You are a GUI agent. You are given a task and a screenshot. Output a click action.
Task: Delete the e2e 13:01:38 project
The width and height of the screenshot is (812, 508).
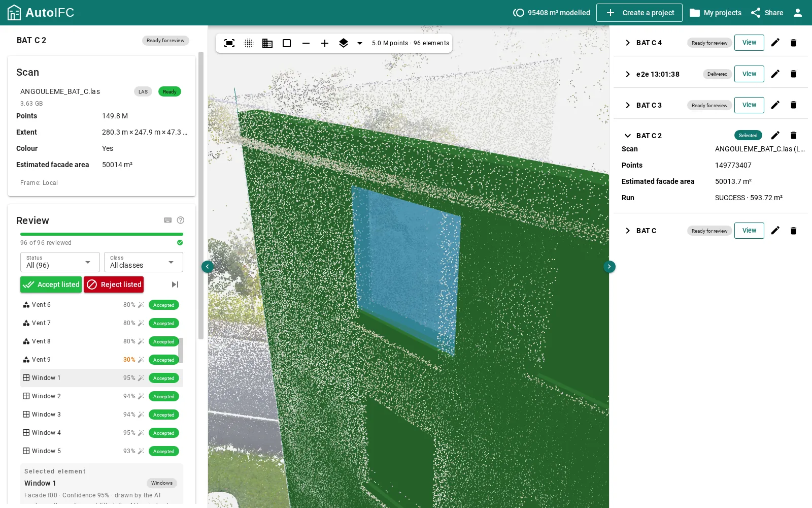(x=794, y=74)
